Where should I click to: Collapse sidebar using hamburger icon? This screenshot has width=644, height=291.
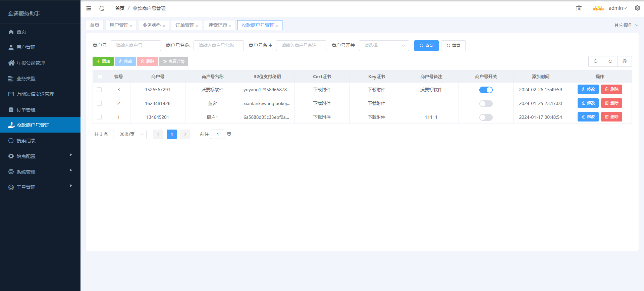tap(89, 8)
